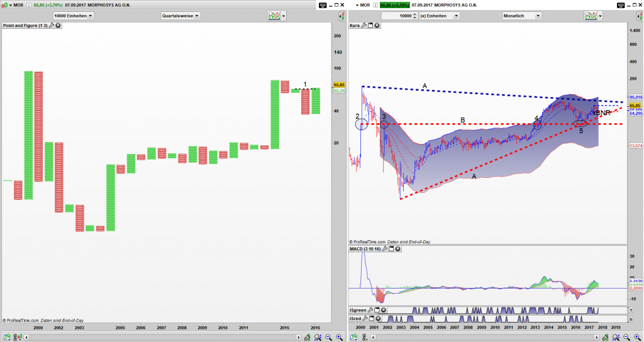
Task: Open chart style candlestick icon in left window
Action: click(x=3, y=5)
